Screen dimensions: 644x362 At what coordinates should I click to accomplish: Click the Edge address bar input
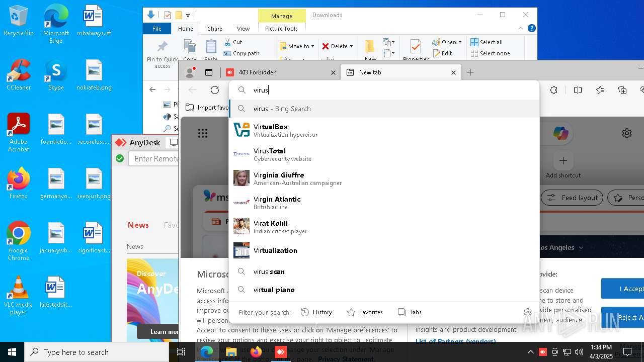[384, 90]
